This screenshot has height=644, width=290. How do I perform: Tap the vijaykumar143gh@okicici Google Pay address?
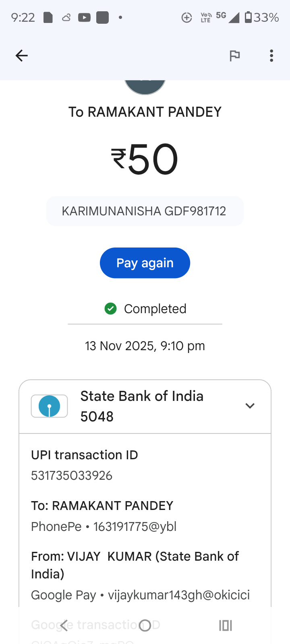(178, 595)
